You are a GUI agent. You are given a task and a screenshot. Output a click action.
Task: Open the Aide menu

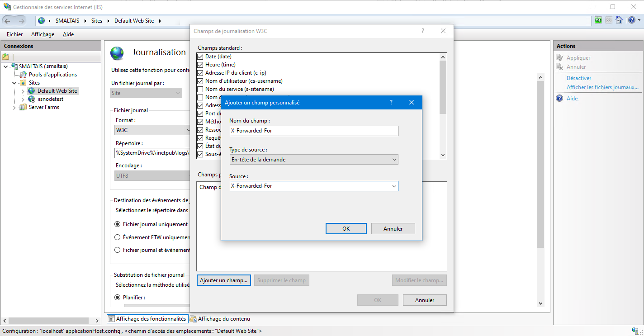point(68,34)
